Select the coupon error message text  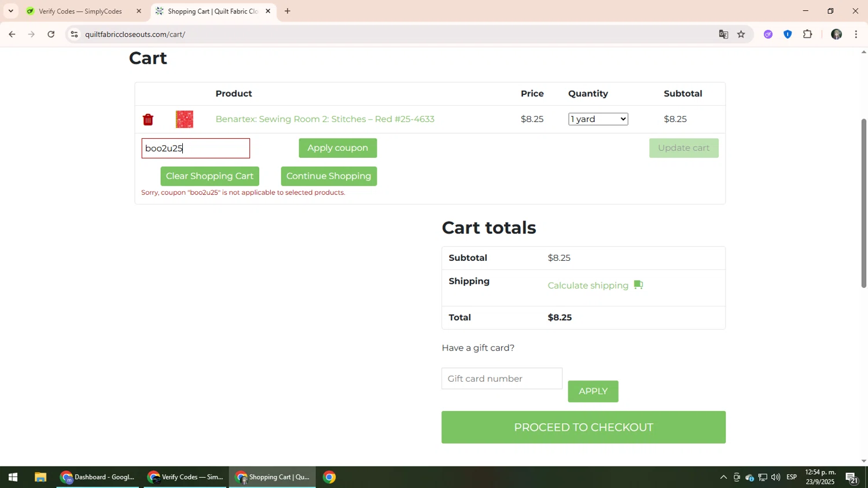click(x=243, y=193)
